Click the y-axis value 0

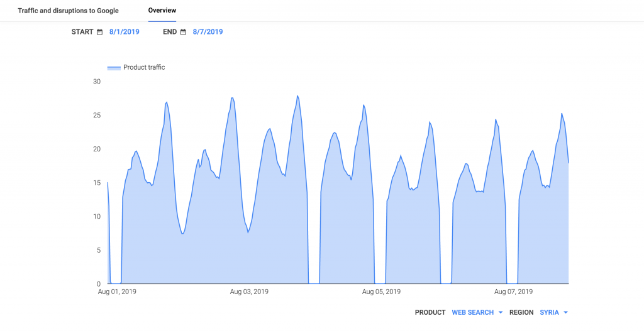(x=99, y=284)
